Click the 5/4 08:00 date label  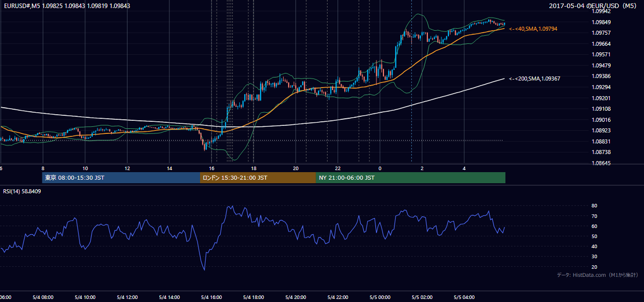(42, 297)
